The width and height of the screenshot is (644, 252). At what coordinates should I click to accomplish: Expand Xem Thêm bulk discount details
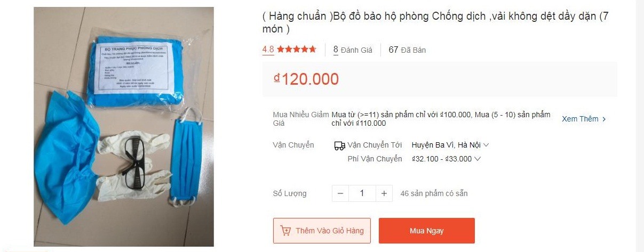coord(584,119)
